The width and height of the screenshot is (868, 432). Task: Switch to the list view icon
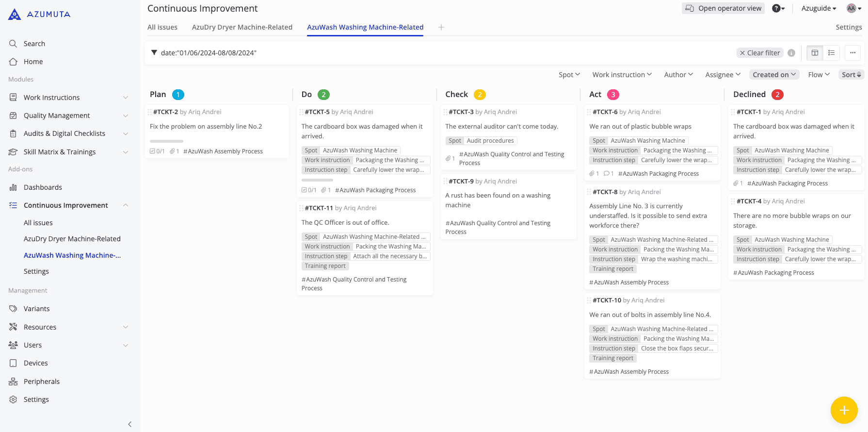pos(831,53)
